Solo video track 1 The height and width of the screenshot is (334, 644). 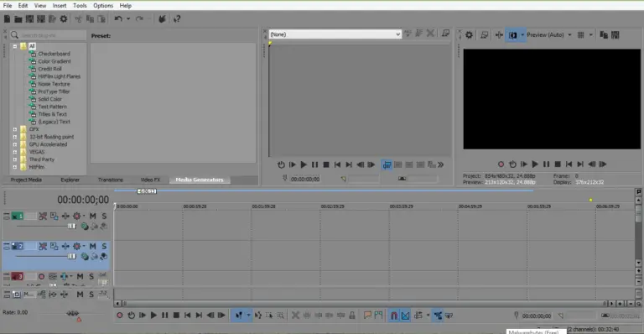coord(104,216)
